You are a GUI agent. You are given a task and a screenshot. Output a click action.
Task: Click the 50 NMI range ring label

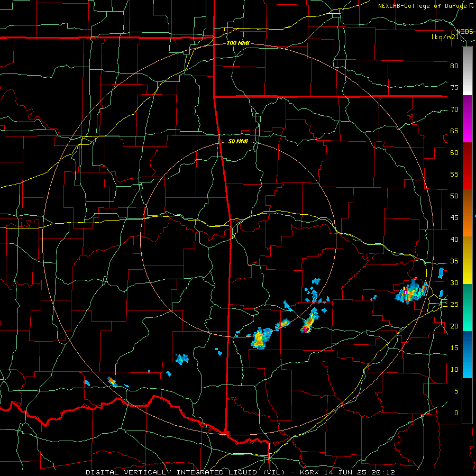238,141
